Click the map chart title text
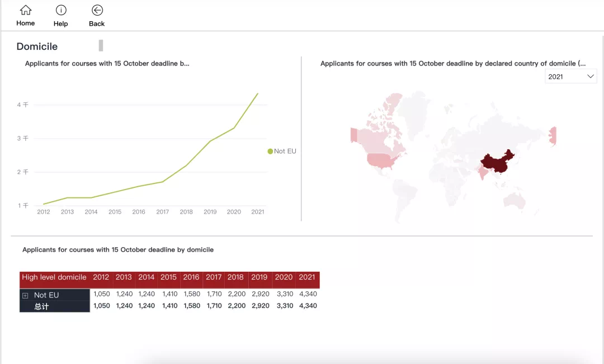Image resolution: width=604 pixels, height=364 pixels. [453, 64]
